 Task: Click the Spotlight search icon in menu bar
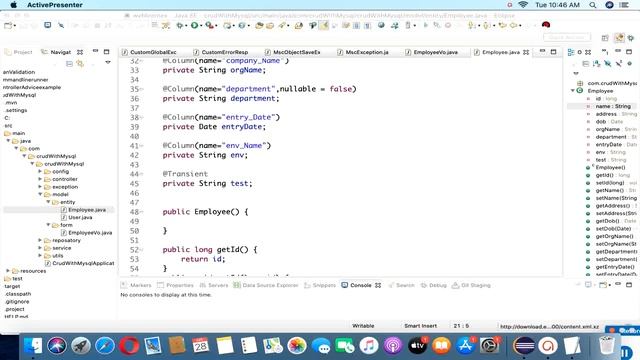(593, 5)
